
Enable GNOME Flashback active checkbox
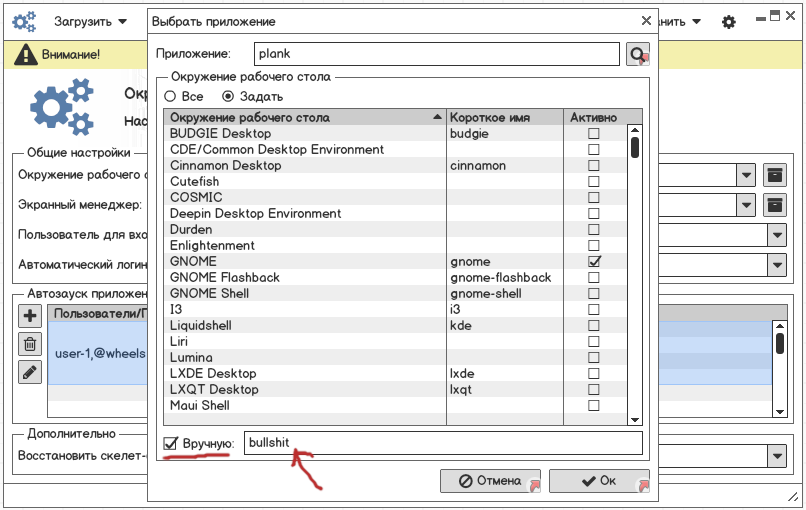594,278
